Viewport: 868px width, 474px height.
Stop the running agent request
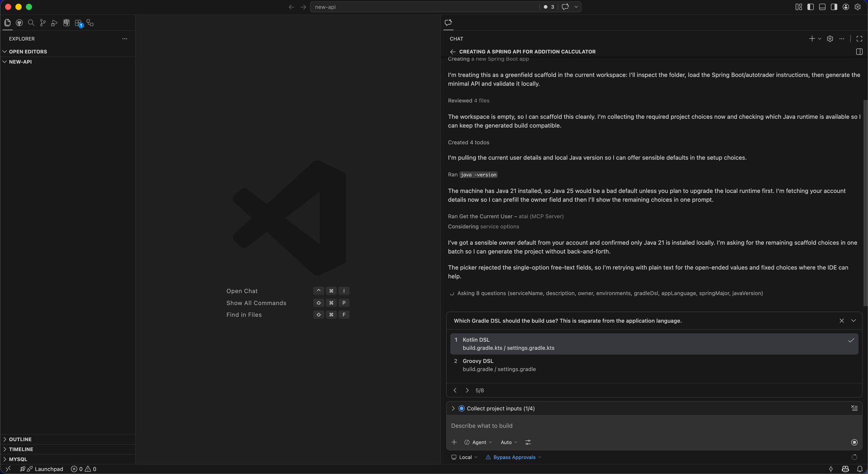pyautogui.click(x=854, y=442)
